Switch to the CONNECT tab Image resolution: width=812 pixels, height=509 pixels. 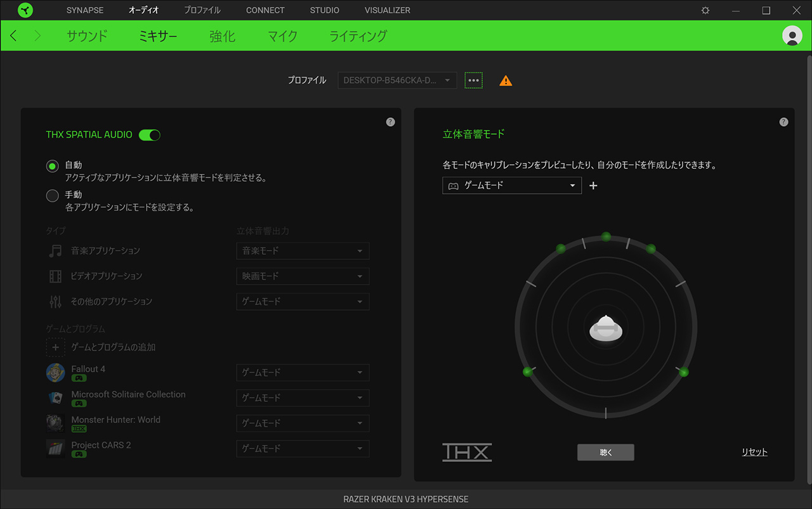tap(265, 10)
